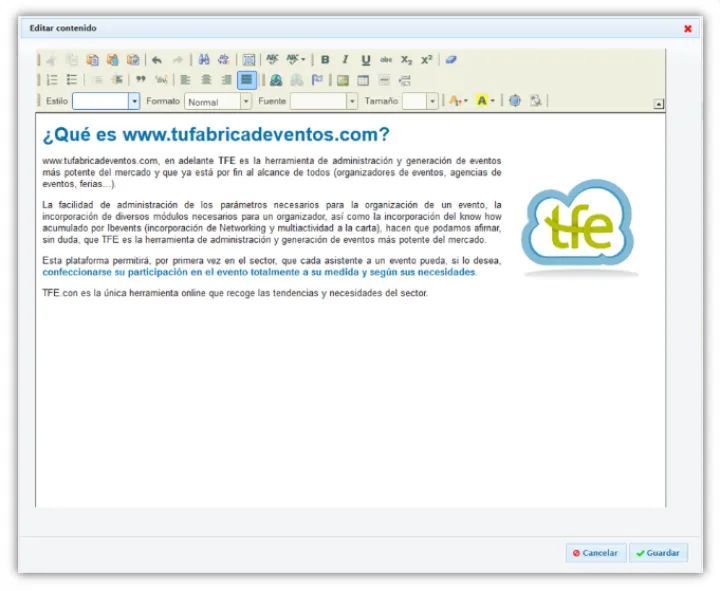
Task: Apply block quote formatting
Action: click(141, 80)
